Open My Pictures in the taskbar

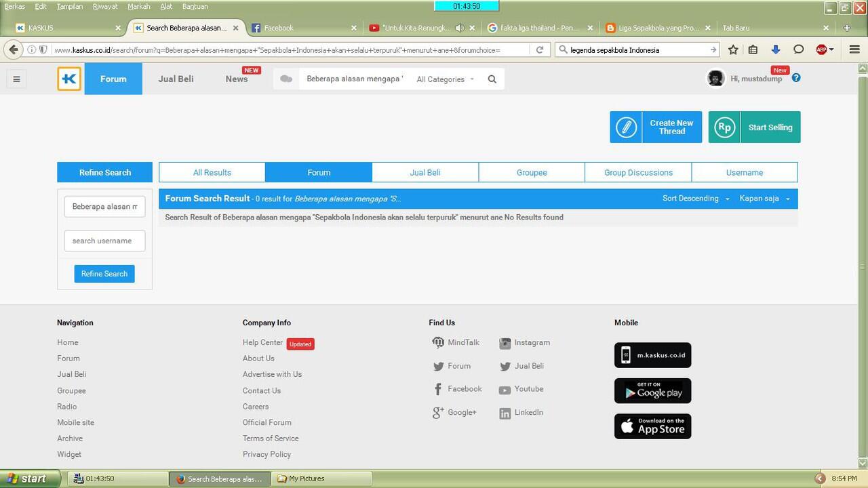(321, 479)
